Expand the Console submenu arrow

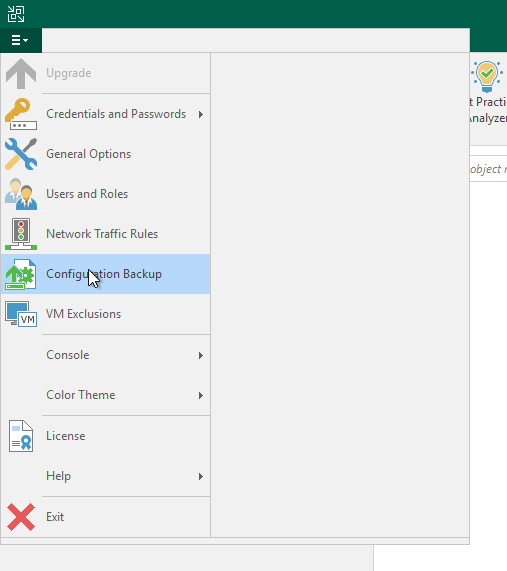click(x=201, y=355)
